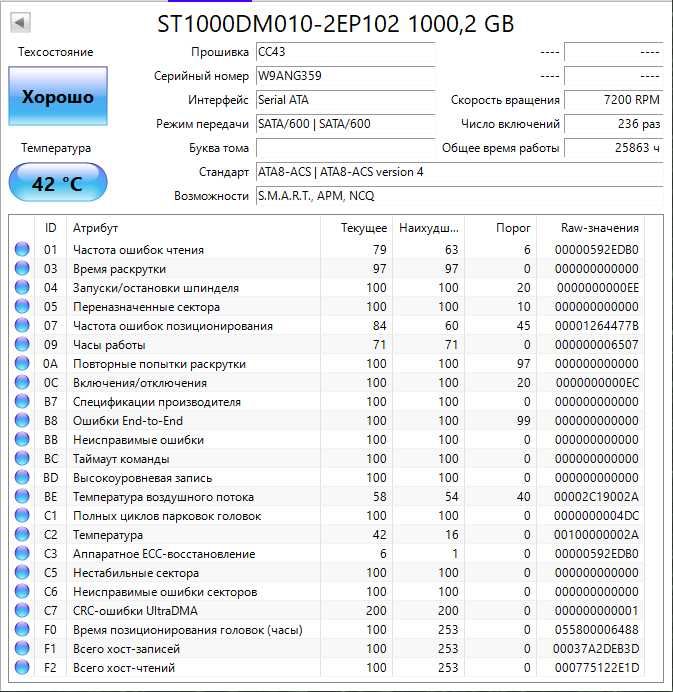Click the Стандарт field with ATA8-ACS

point(460,172)
